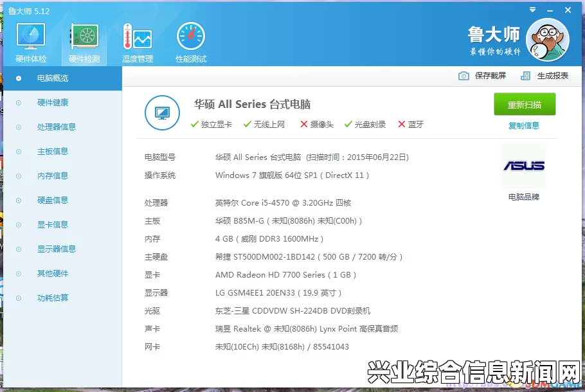Click the 电脑品牌 caption
The width and height of the screenshot is (585, 392).
(524, 197)
